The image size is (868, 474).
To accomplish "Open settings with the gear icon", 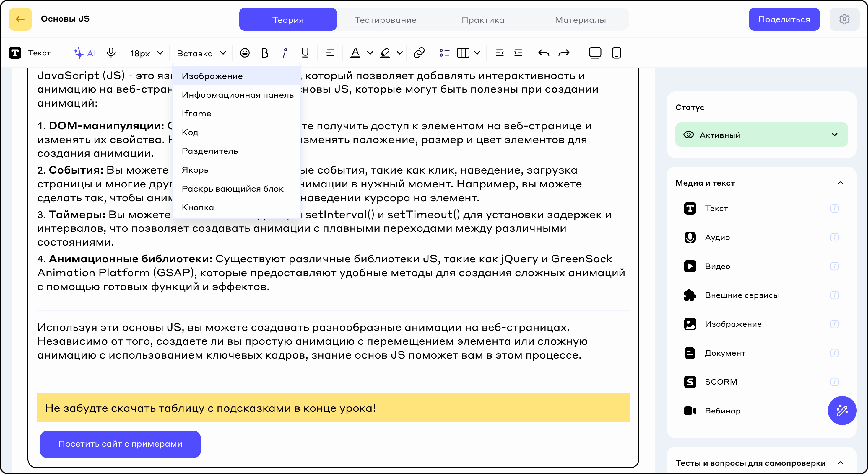I will [x=844, y=19].
